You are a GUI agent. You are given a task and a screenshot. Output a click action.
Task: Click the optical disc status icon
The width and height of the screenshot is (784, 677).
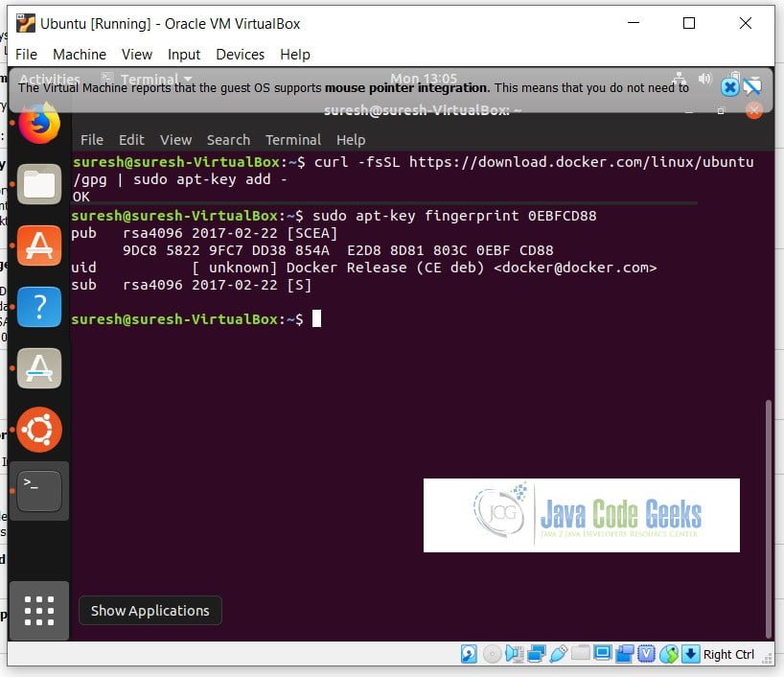[492, 654]
